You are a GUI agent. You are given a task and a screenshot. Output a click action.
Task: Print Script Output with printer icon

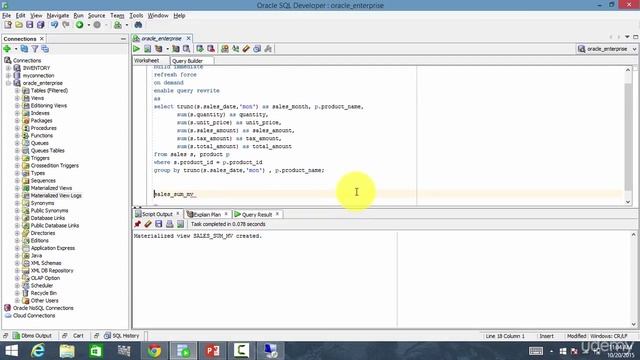[x=169, y=224]
